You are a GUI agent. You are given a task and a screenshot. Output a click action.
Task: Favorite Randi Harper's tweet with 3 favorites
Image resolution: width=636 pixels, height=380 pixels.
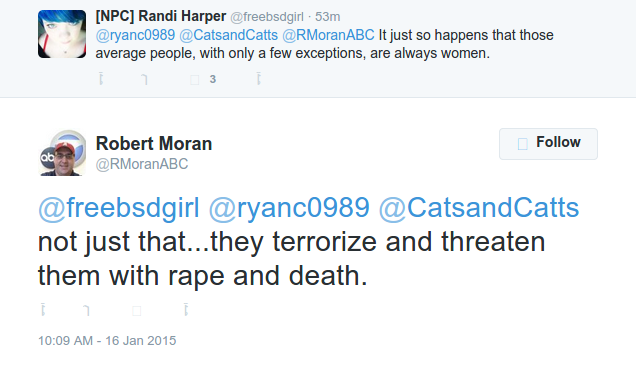pyautogui.click(x=195, y=79)
